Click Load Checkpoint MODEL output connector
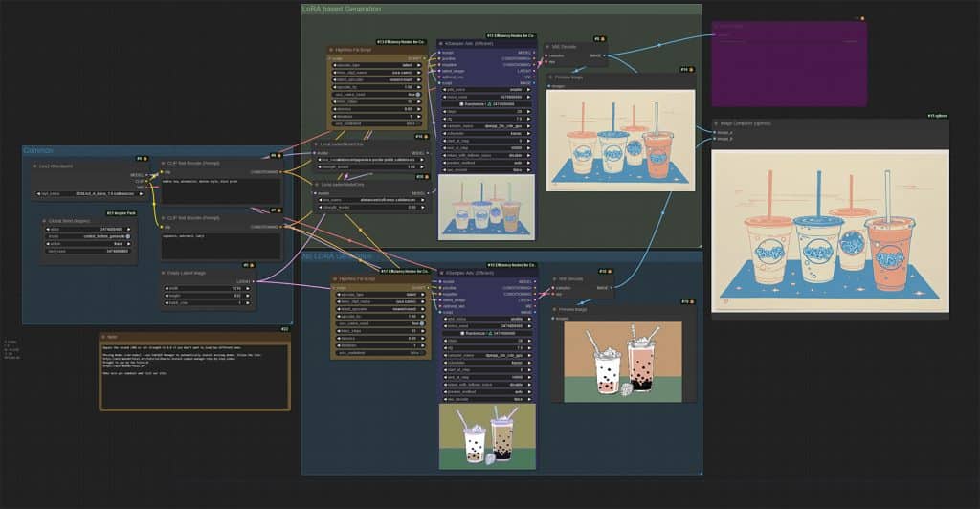This screenshot has width=980, height=509. 147,175
